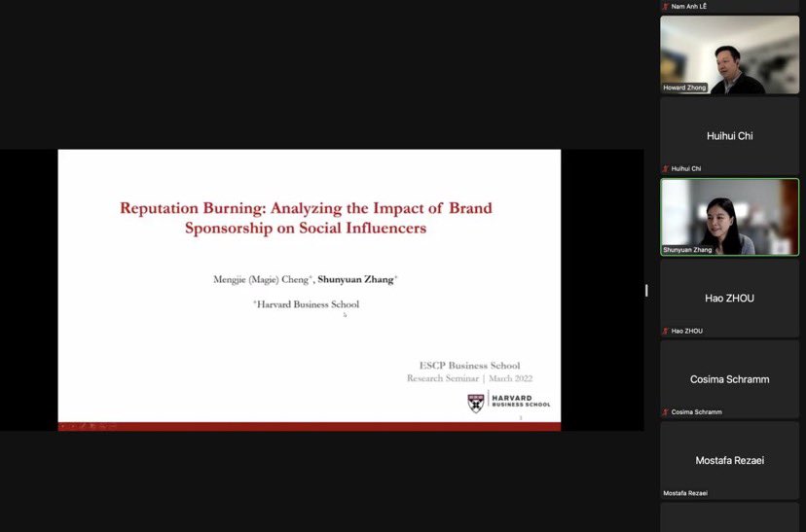Click Hao ZHOU's muted microphone icon

tap(666, 331)
